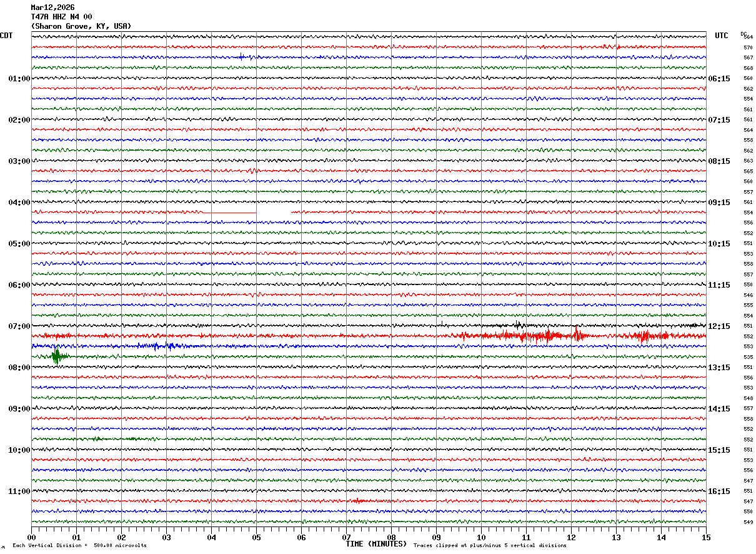Viewport: 756px width, 554px height.
Task: Click the 06:15 UTC time label
Action: tap(719, 79)
